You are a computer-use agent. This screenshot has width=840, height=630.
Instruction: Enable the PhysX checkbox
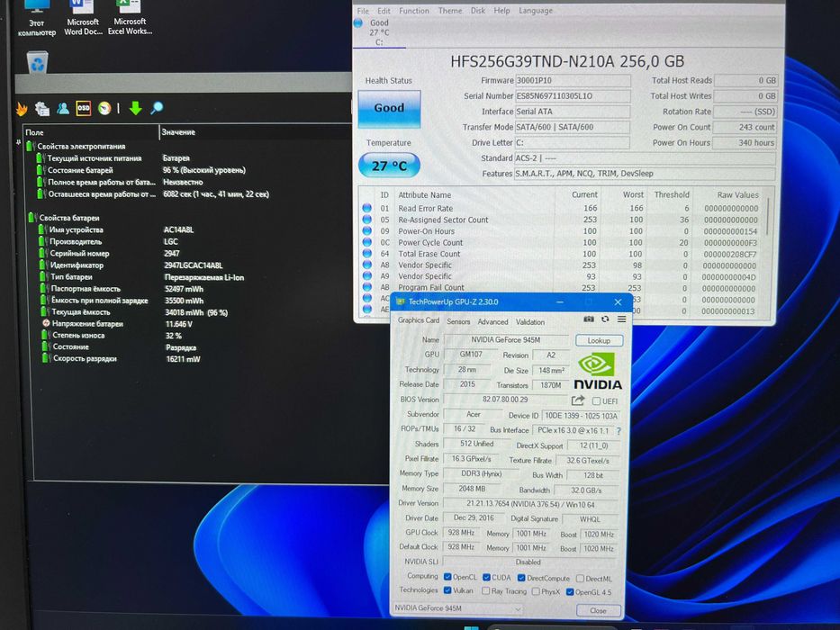click(535, 591)
